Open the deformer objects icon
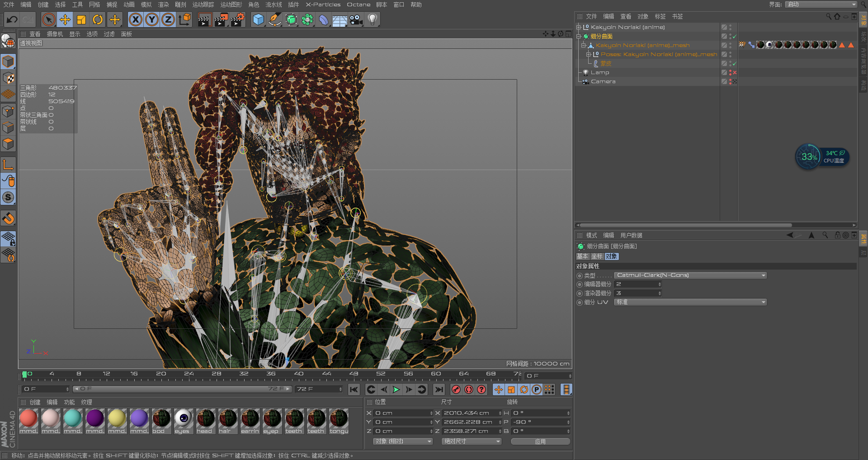 point(324,19)
